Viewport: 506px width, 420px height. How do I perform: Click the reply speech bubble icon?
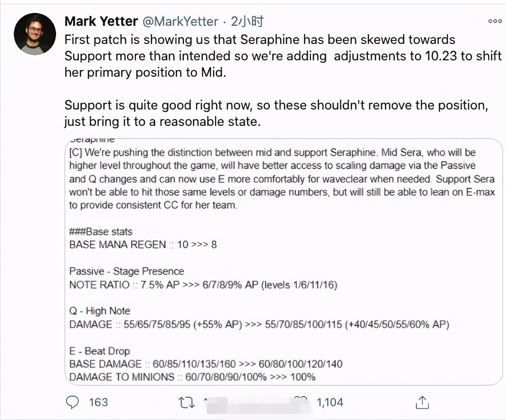(x=73, y=402)
